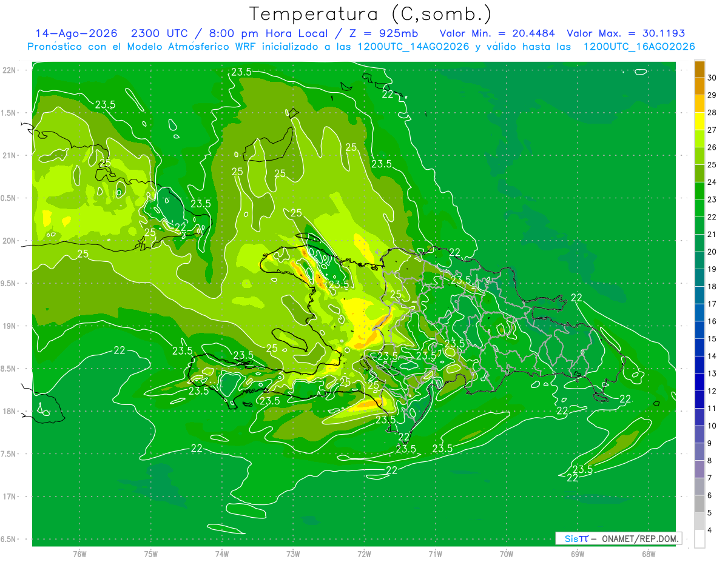Click 'Valor Min. = 20.4484' text
The width and height of the screenshot is (728, 562).
point(497,33)
